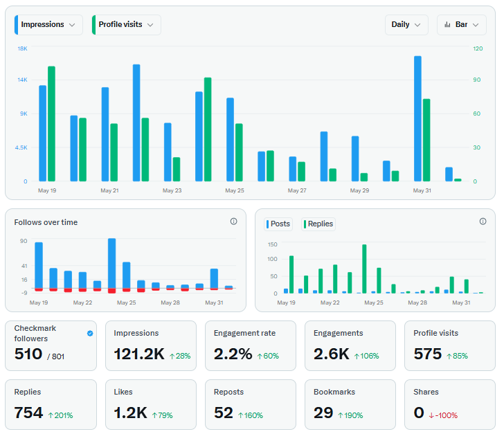
Task: Click the '↑106%' change on Engagements
Action: 366,356
